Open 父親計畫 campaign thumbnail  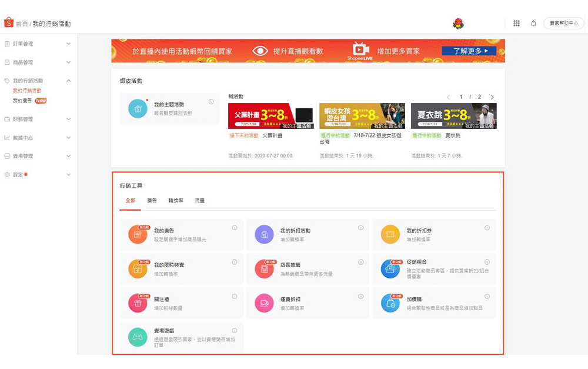270,116
